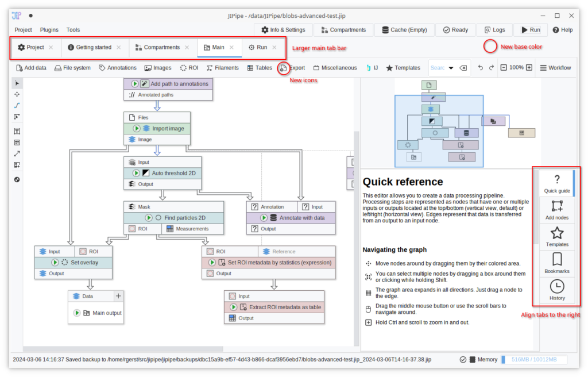This screenshot has width=588, height=377.
Task: Open the search field dropdown arrow
Action: point(451,68)
